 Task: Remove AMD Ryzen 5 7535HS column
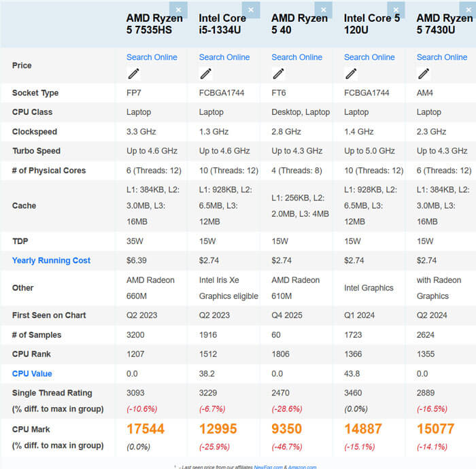coord(178,10)
